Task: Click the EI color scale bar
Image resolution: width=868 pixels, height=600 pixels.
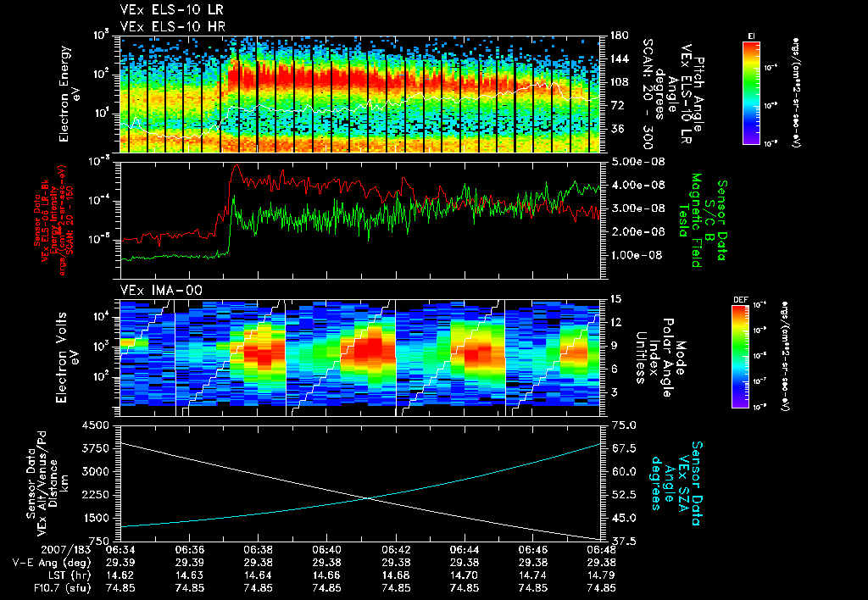Action: pyautogui.click(x=751, y=92)
